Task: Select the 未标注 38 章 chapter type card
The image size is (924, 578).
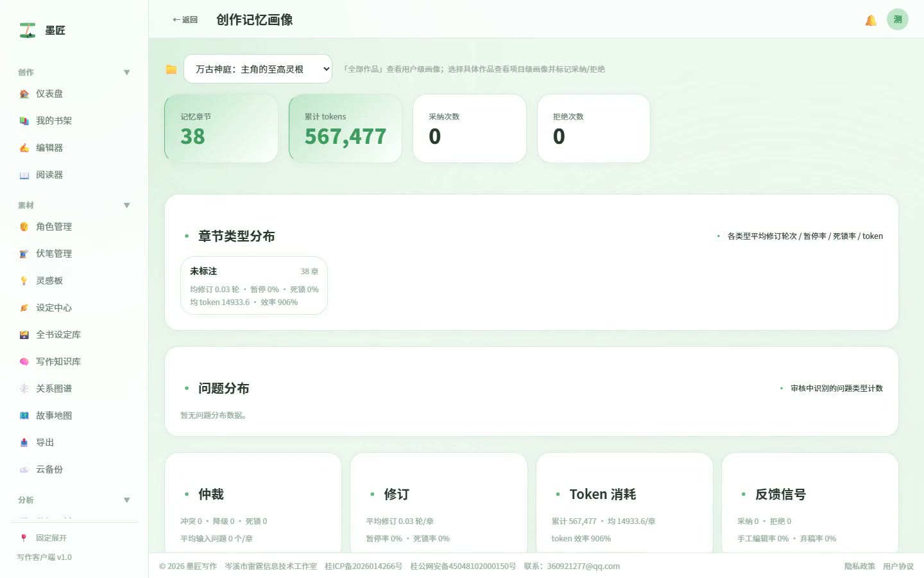Action: [x=254, y=286]
